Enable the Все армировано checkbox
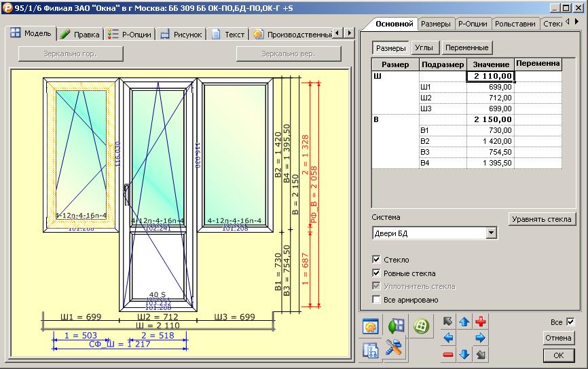 pos(377,299)
